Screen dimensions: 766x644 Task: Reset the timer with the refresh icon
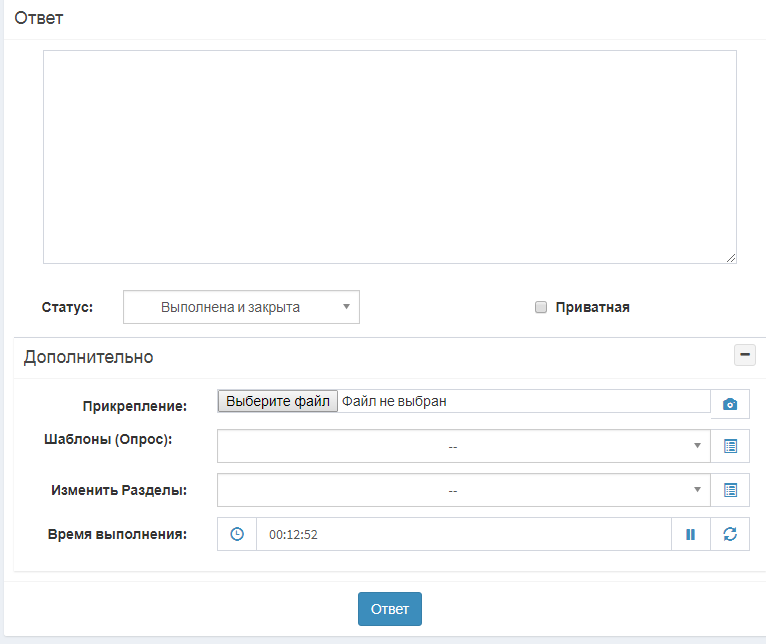(x=730, y=534)
